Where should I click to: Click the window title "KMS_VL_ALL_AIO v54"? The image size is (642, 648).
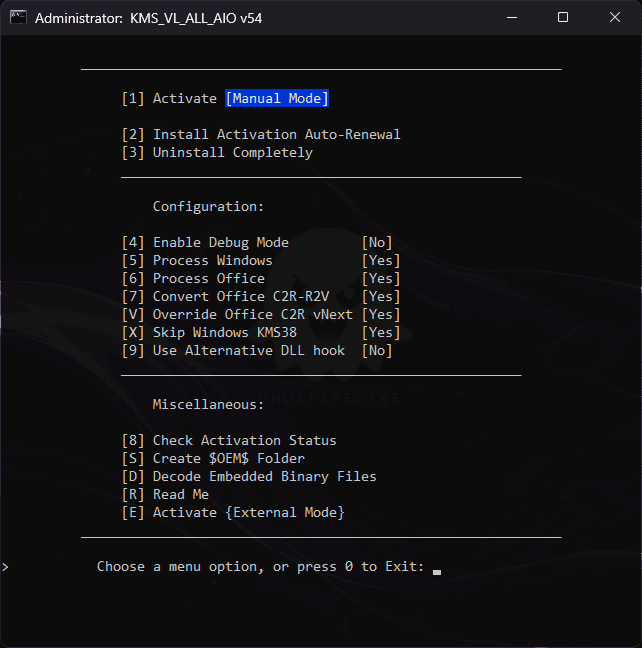pyautogui.click(x=196, y=18)
